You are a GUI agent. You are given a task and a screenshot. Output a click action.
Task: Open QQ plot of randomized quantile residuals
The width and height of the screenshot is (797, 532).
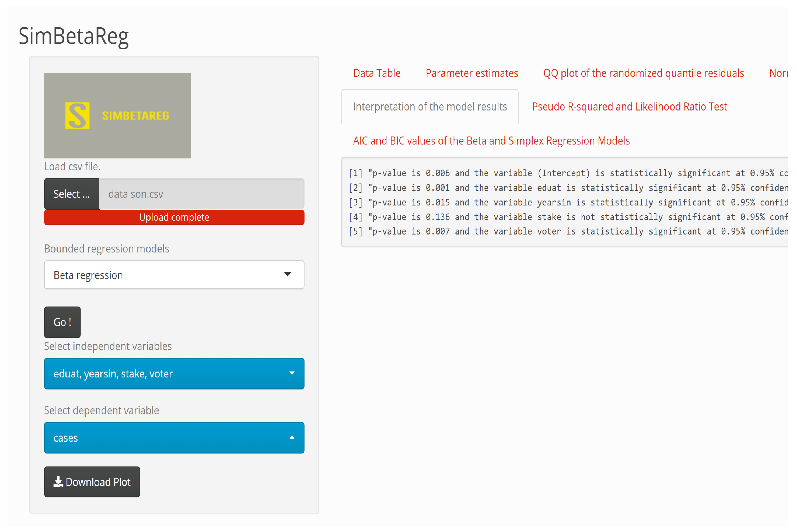[x=643, y=73]
